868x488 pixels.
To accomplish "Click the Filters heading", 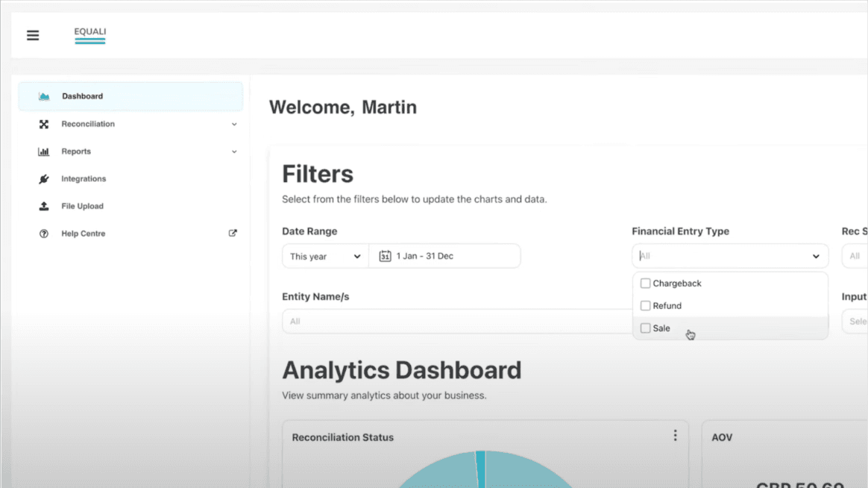I will click(x=317, y=174).
